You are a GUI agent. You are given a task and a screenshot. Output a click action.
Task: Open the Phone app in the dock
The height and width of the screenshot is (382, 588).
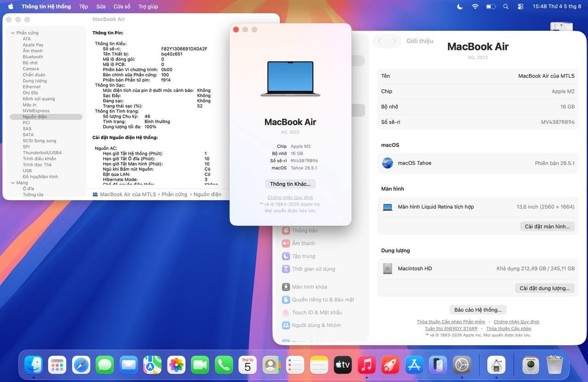[x=224, y=365]
